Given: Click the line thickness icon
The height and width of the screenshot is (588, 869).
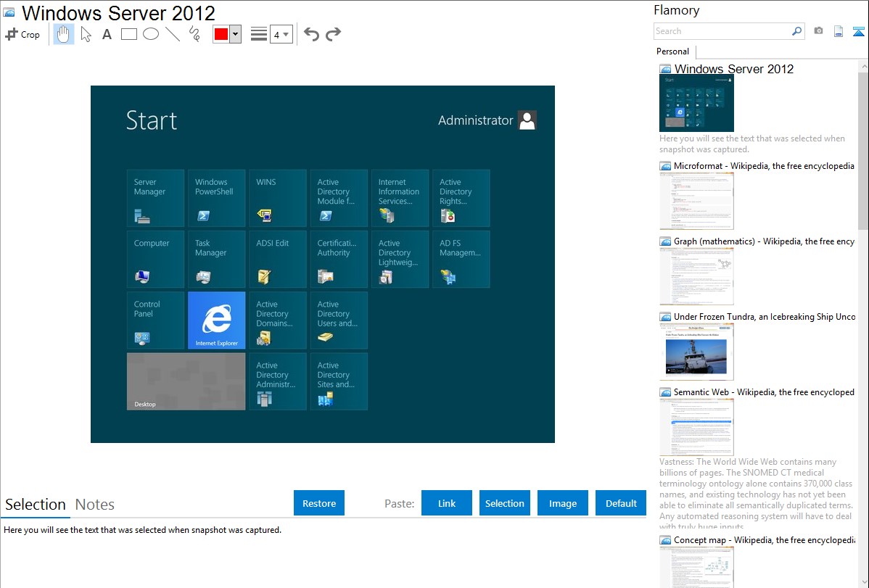Looking at the screenshot, I should 259,34.
